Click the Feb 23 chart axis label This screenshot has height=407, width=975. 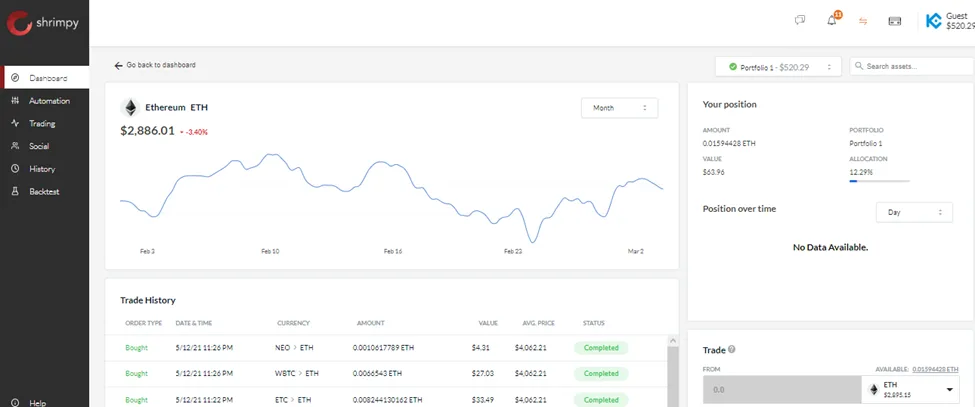512,252
